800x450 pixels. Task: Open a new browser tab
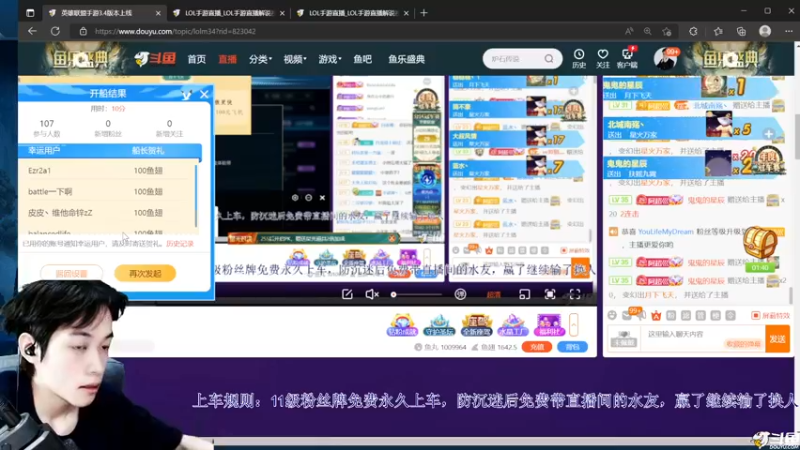[423, 13]
